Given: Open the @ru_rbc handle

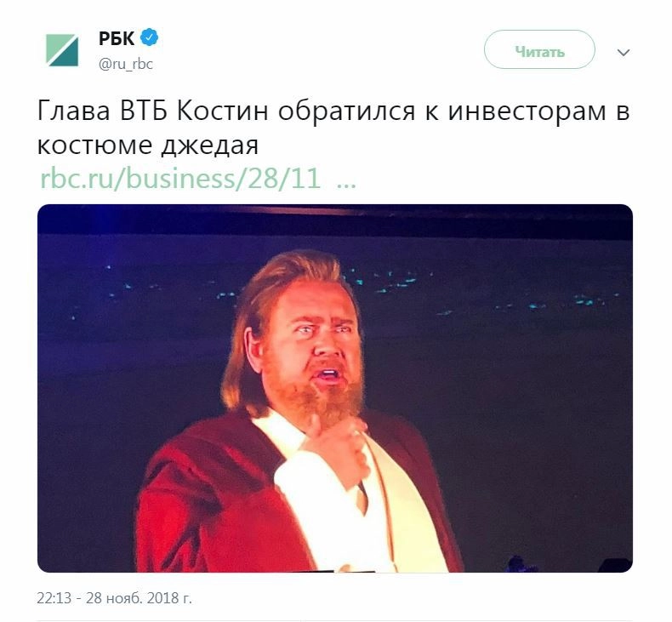Looking at the screenshot, I should click(126, 64).
